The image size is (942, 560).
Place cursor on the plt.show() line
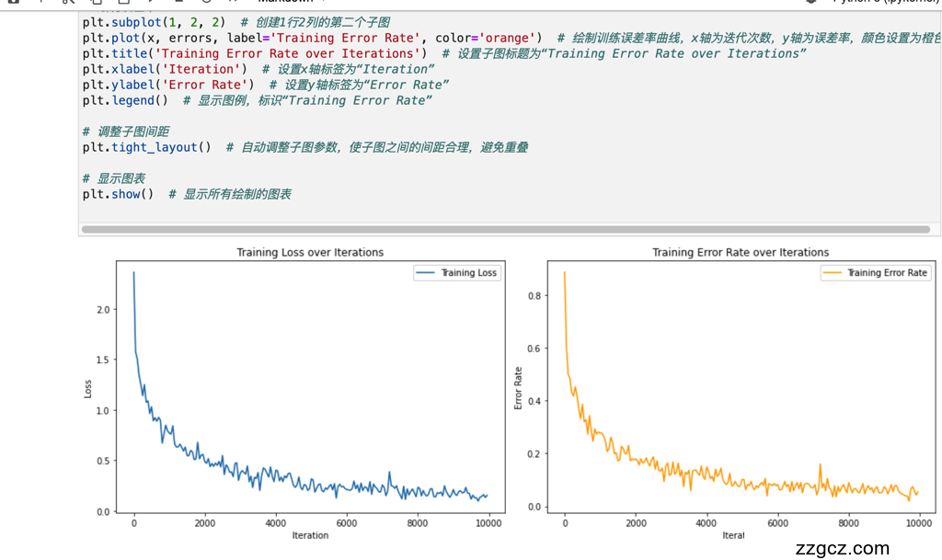(x=118, y=194)
